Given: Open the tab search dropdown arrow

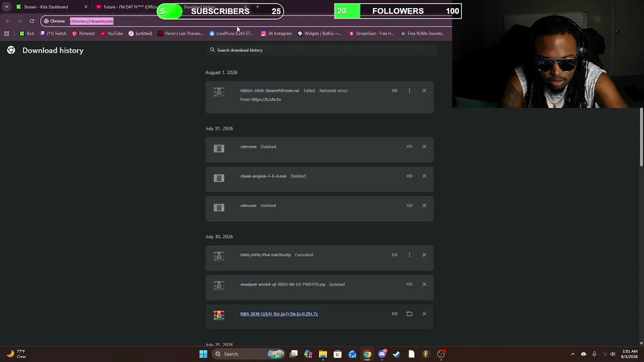Looking at the screenshot, I should 7,7.
